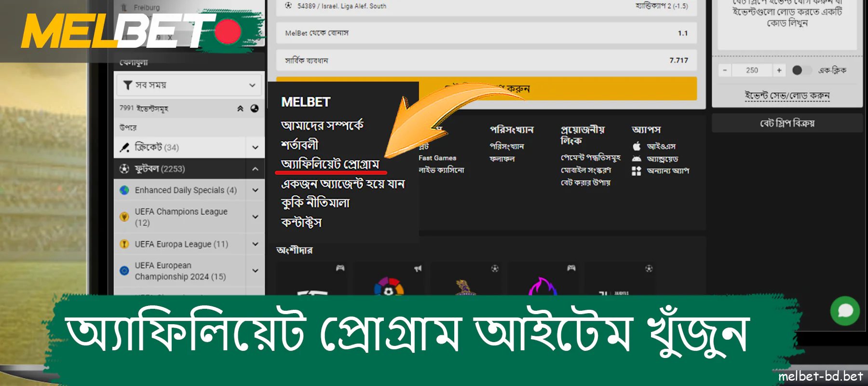The height and width of the screenshot is (386, 868).
Task: Expand the ক্রিকেট (34) section
Action: pos(255,147)
